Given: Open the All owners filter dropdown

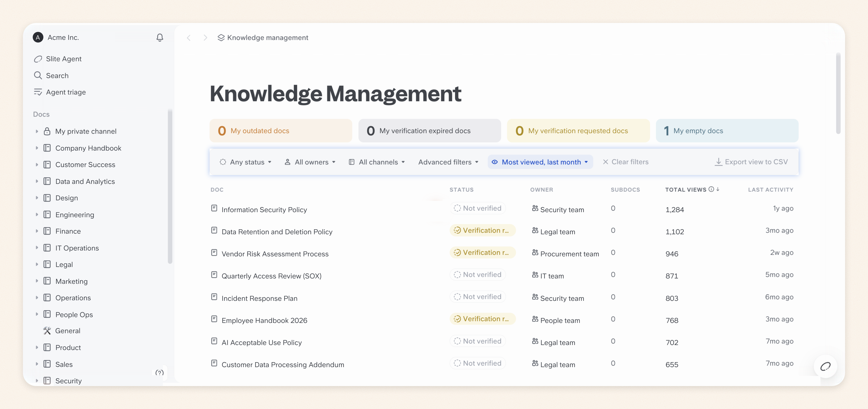Looking at the screenshot, I should tap(310, 162).
